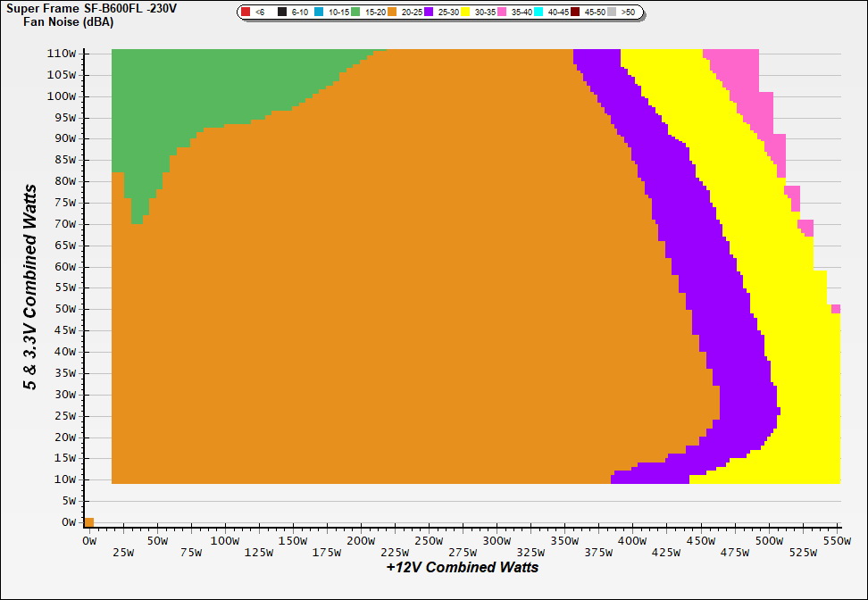868x600 pixels.
Task: Click the +12V Combined Watts axis title
Action: tap(462, 567)
